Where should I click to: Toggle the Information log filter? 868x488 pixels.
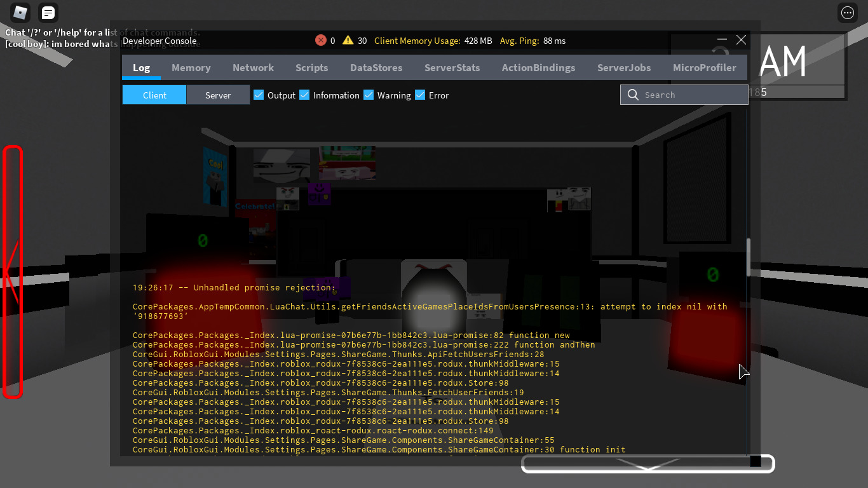tap(304, 95)
